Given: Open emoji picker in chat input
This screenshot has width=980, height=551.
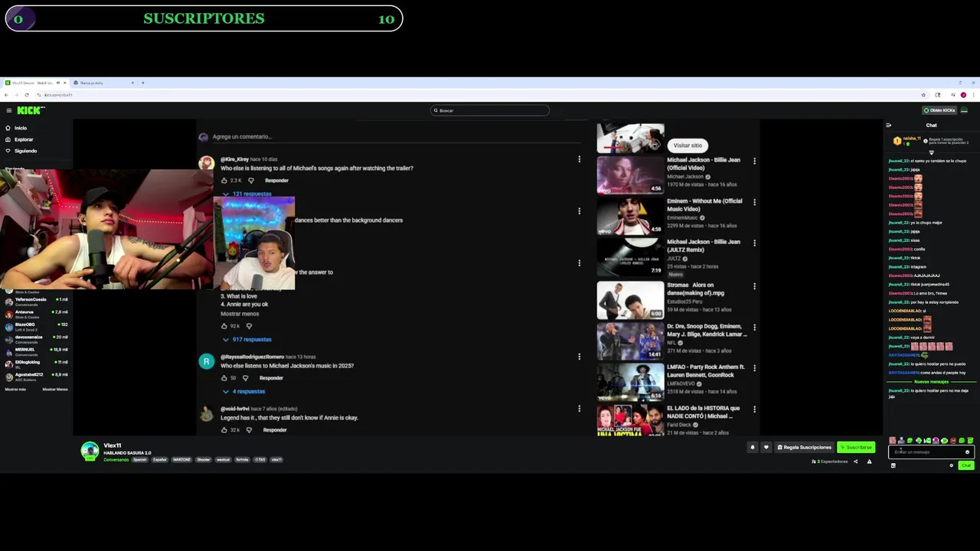Looking at the screenshot, I should [967, 452].
